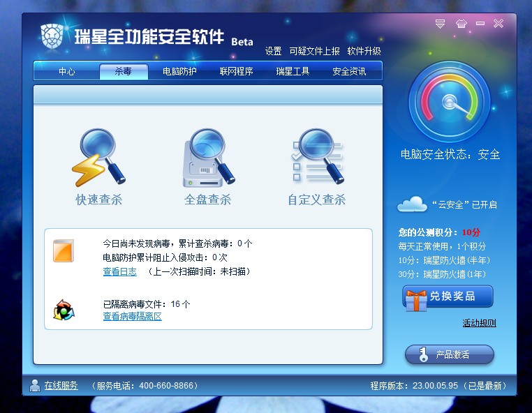The image size is (532, 413).
Task: Select the 杀毒 tab
Action: pyautogui.click(x=124, y=71)
